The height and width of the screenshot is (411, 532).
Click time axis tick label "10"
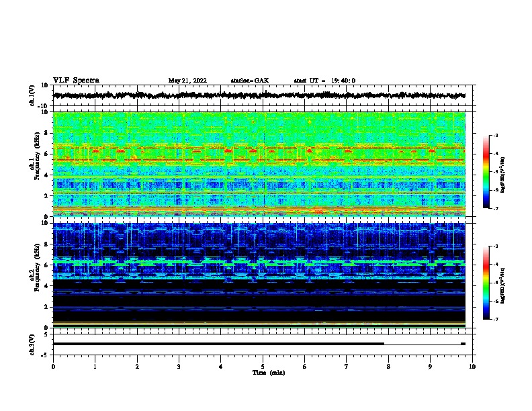coord(472,367)
